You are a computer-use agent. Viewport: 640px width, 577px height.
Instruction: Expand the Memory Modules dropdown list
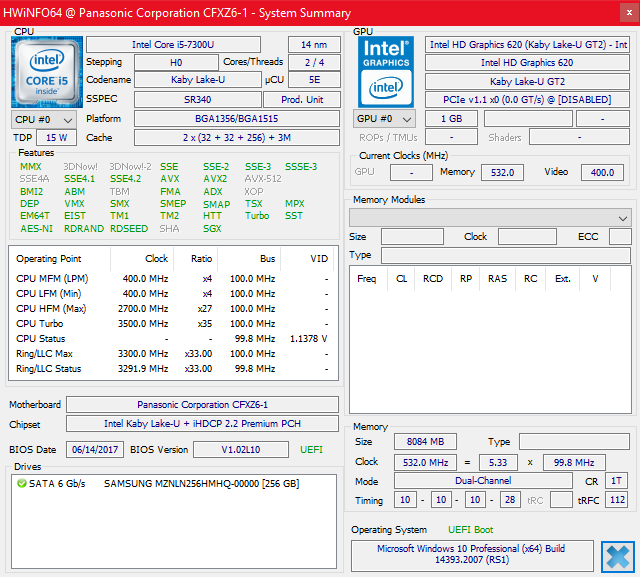[623, 218]
